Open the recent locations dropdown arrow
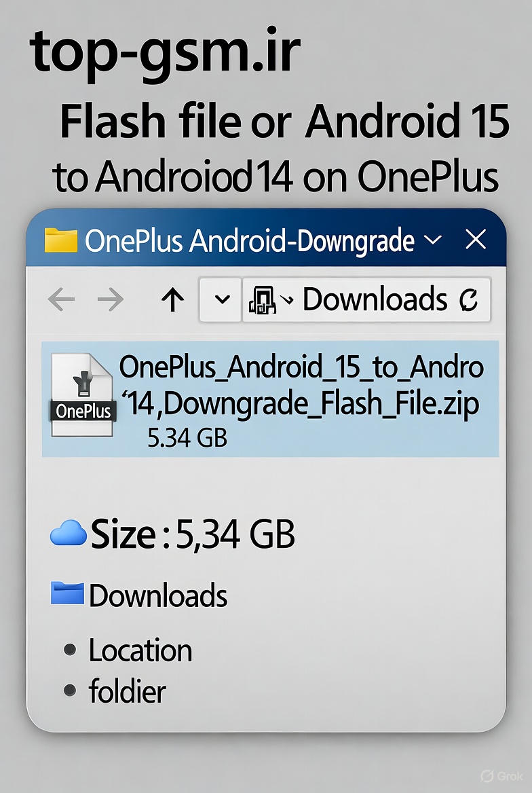 pos(221,299)
